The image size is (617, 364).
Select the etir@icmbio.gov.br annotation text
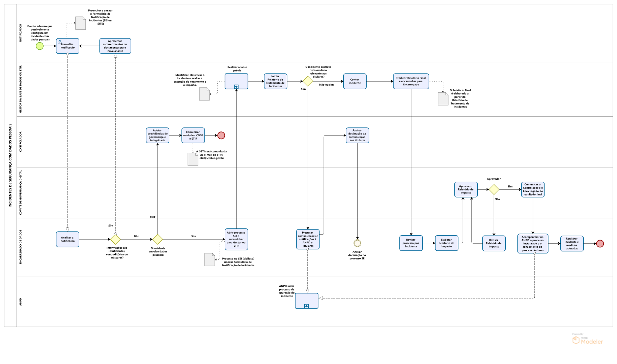pos(212,158)
